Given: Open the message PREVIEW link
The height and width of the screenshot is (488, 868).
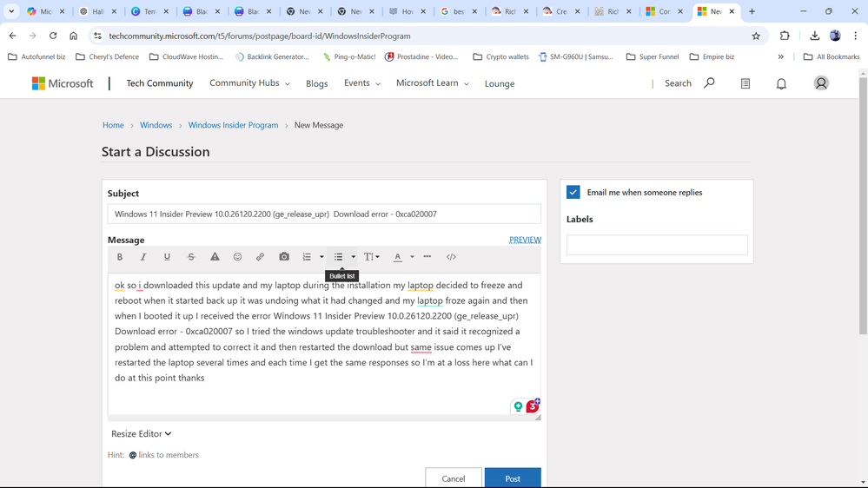Looking at the screenshot, I should [x=525, y=240].
